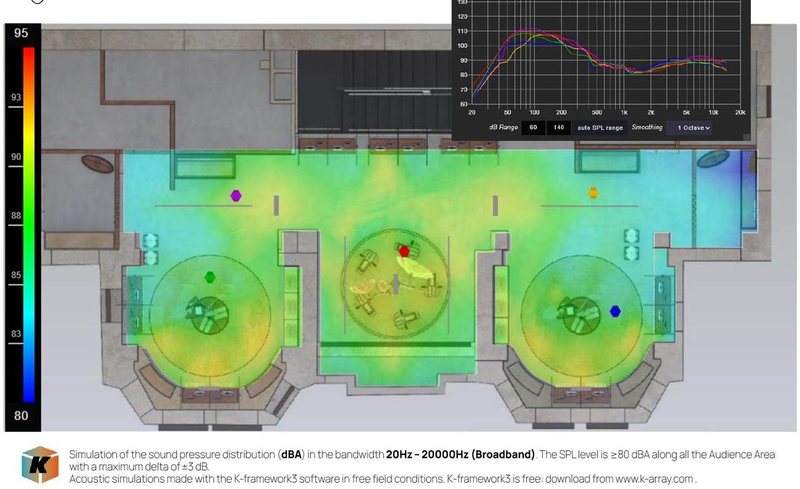Pick the blue hexagon measurement marker
This screenshot has width=800, height=489.
615,311
